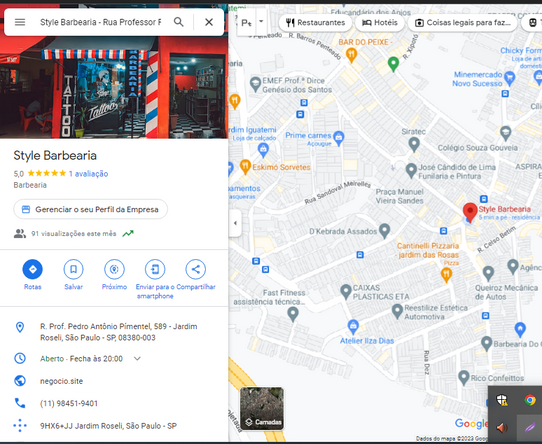Click the red Style Barbearia map pin
Viewport: 542px width, 444px height.
point(470,212)
